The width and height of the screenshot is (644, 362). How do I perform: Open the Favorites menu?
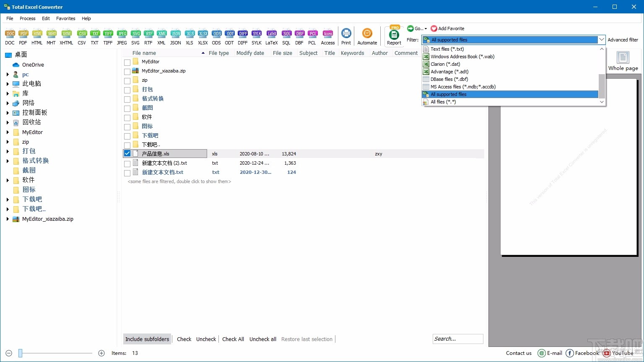pyautogui.click(x=66, y=18)
